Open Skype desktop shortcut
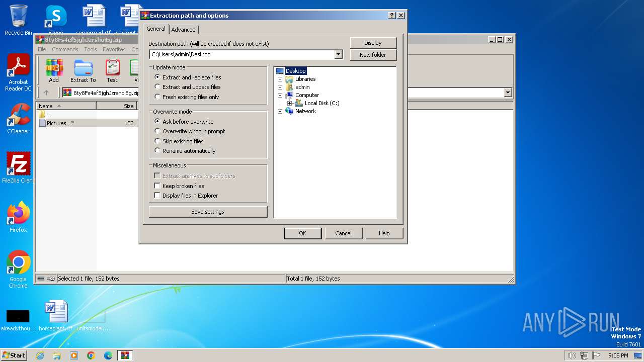The height and width of the screenshot is (362, 644). click(56, 20)
